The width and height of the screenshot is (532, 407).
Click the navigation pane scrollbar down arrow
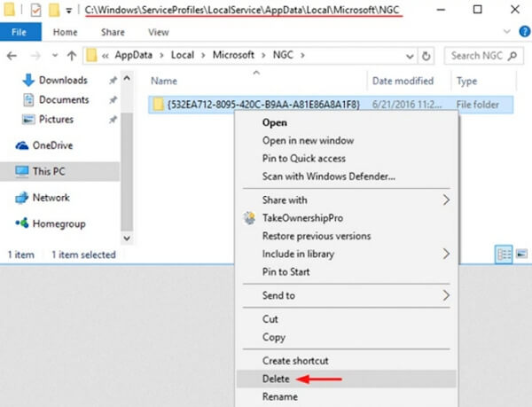tap(127, 238)
